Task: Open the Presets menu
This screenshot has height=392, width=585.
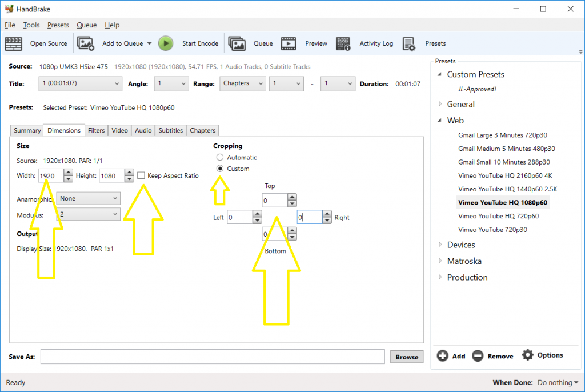Action: tap(58, 25)
